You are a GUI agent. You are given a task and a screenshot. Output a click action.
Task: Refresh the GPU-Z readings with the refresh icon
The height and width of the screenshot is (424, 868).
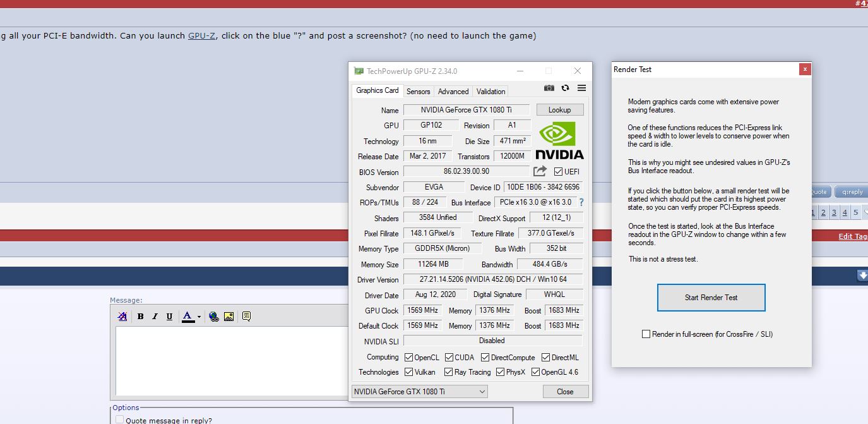[x=565, y=88]
